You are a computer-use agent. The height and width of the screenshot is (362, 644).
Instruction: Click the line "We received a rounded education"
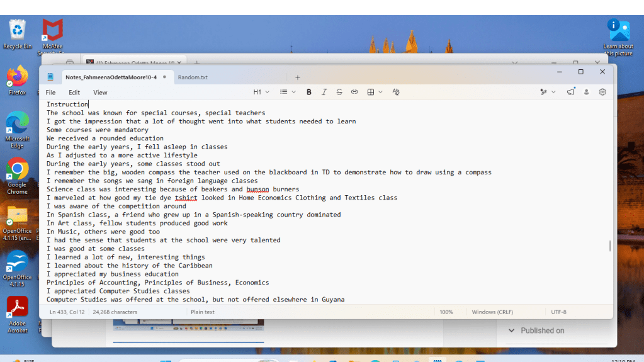pos(105,139)
